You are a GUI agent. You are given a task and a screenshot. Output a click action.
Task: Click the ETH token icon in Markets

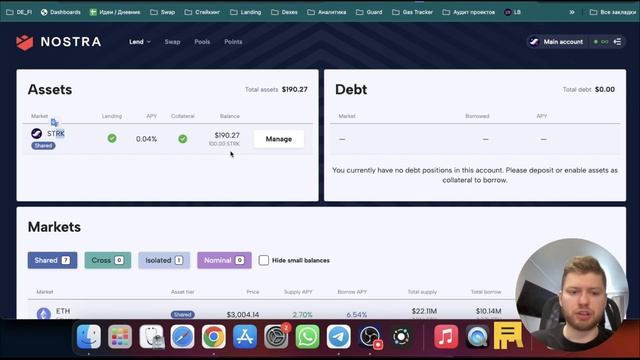[x=44, y=314]
